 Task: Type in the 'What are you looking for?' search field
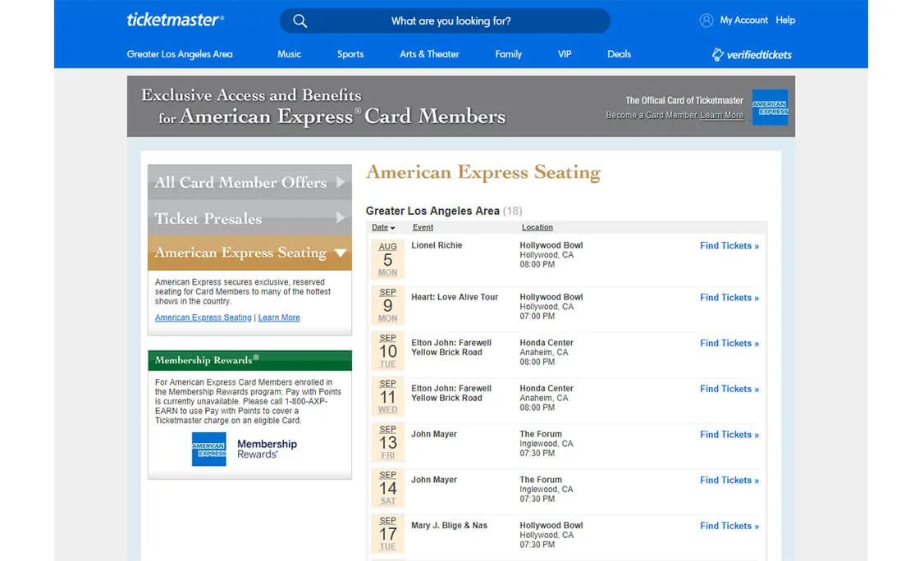(451, 21)
